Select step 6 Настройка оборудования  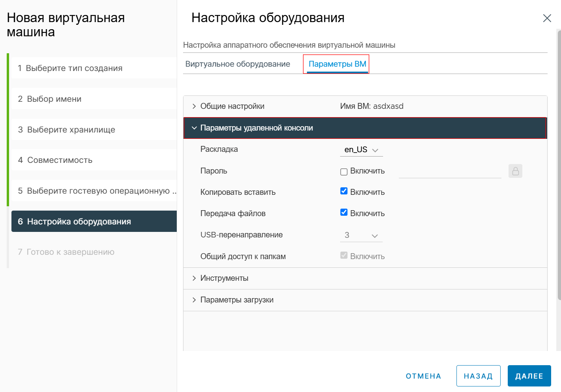[x=94, y=221]
